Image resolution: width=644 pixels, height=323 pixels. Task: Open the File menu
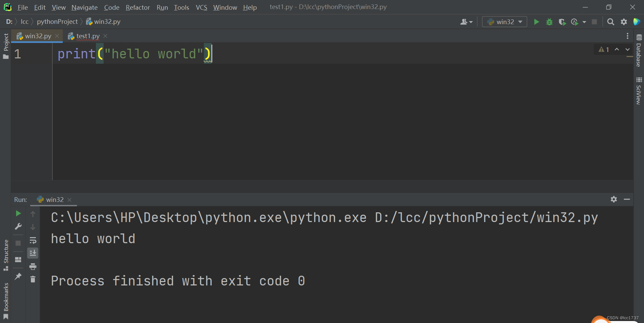(x=22, y=7)
